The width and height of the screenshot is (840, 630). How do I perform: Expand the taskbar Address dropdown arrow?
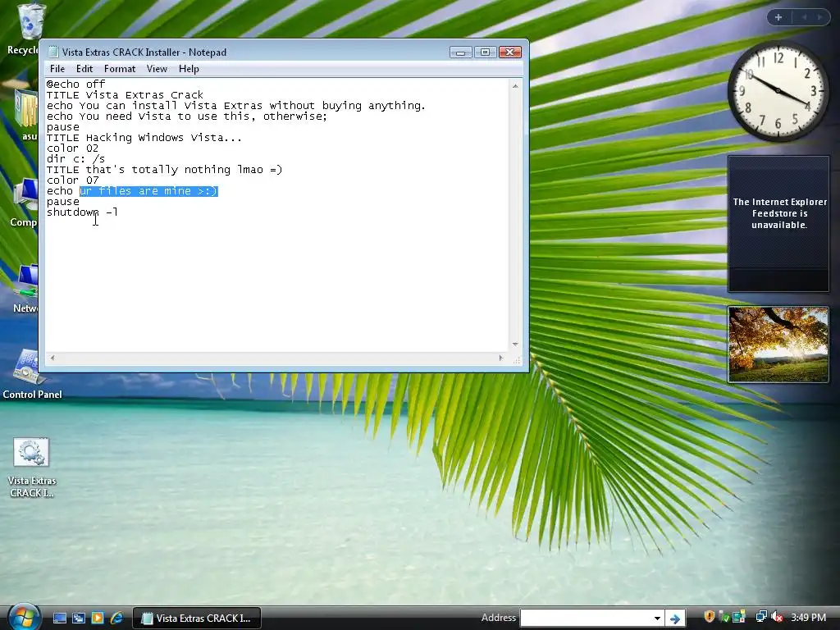pos(657,619)
